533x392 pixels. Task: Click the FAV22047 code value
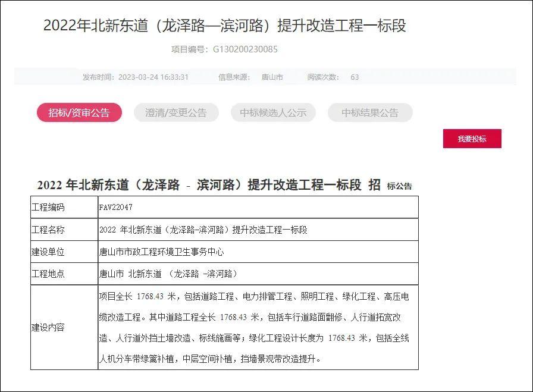[x=116, y=208]
